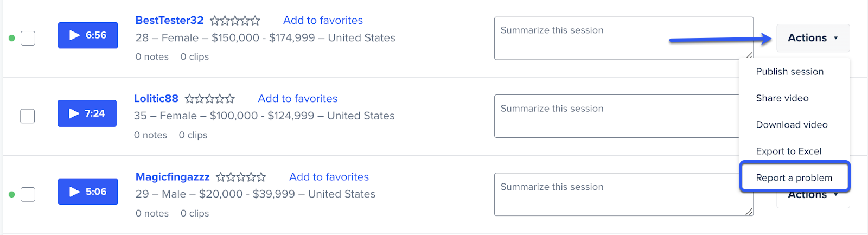Select the checkbox for Lolitic88's session
Image resolution: width=868 pixels, height=235 pixels.
coord(27,116)
